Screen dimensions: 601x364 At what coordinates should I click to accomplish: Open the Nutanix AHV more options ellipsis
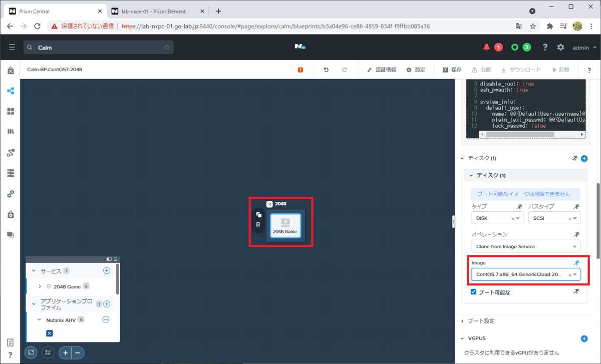(106, 319)
